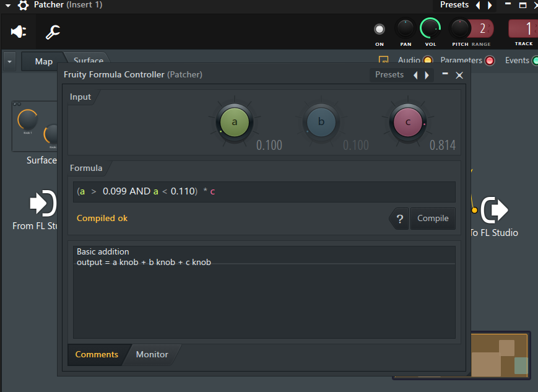Click the green 'a' input knob

235,122
